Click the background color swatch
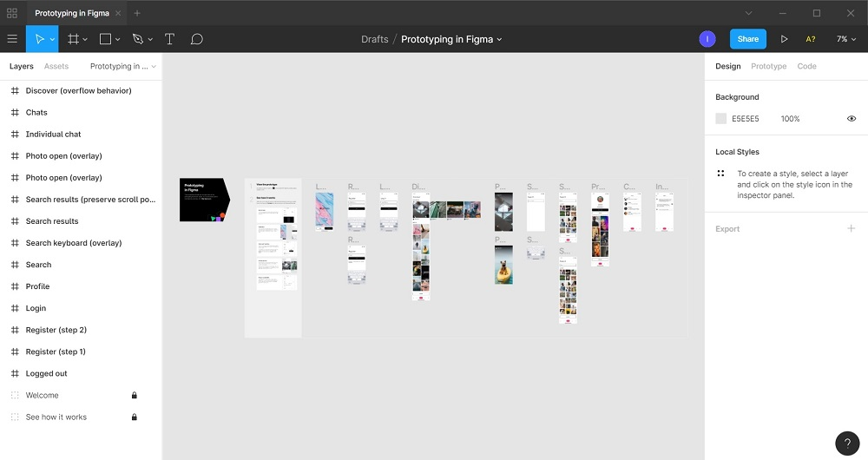This screenshot has width=868, height=460. point(720,118)
